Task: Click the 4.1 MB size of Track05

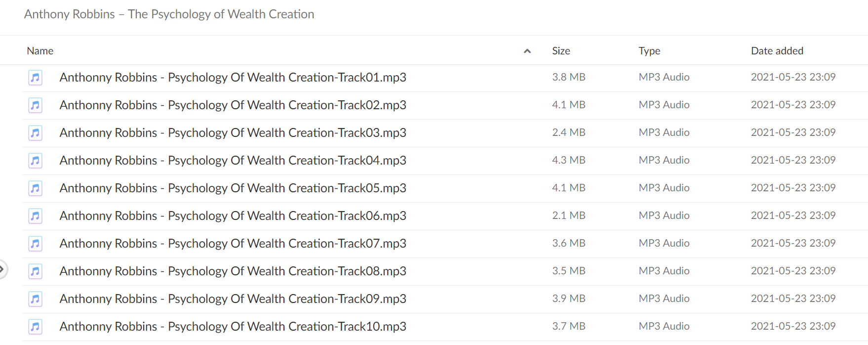Action: (x=569, y=188)
